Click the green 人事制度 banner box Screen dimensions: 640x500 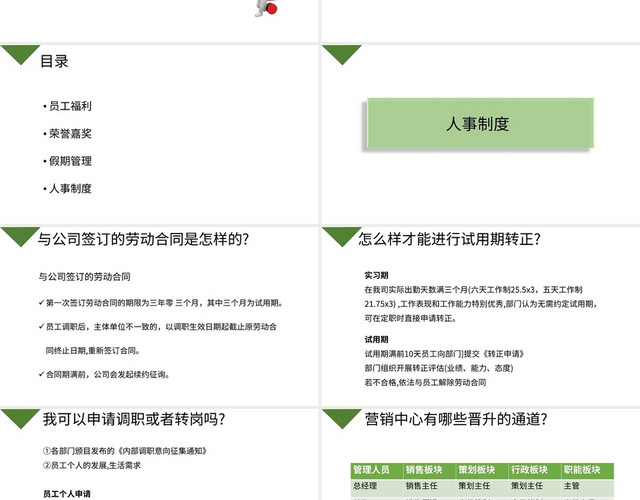480,123
